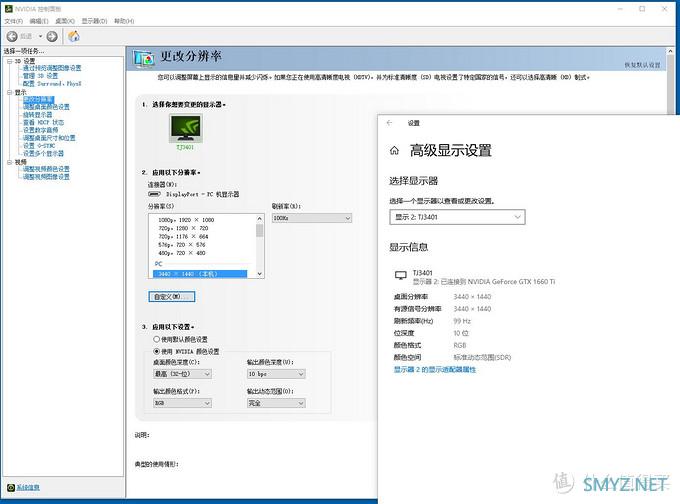Screen dimensions: 680x504
Task: Click the 恢复默认设置 link
Action: coord(642,65)
